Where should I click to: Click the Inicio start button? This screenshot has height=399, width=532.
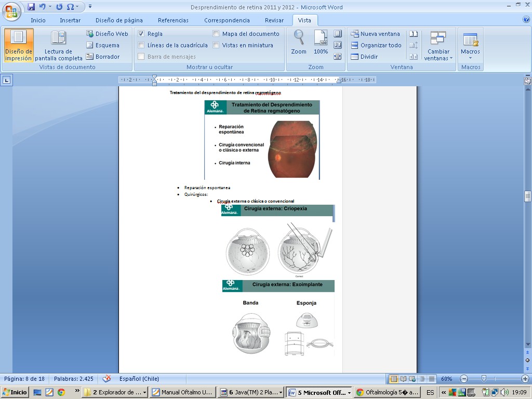[x=15, y=392]
